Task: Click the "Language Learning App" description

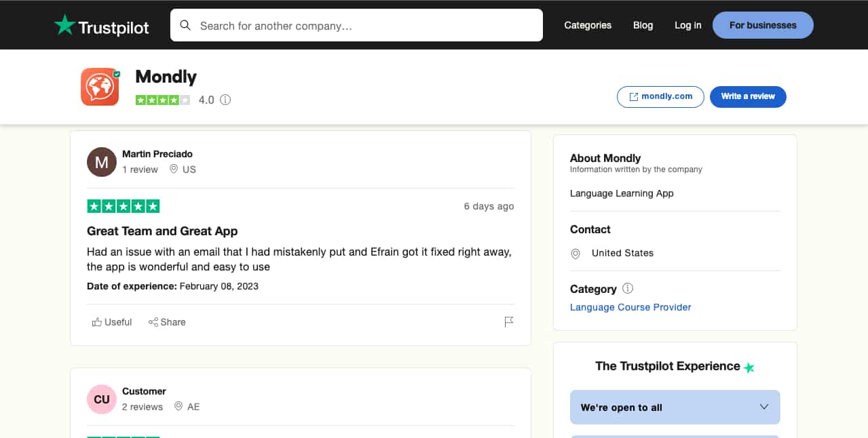Action: (x=622, y=193)
